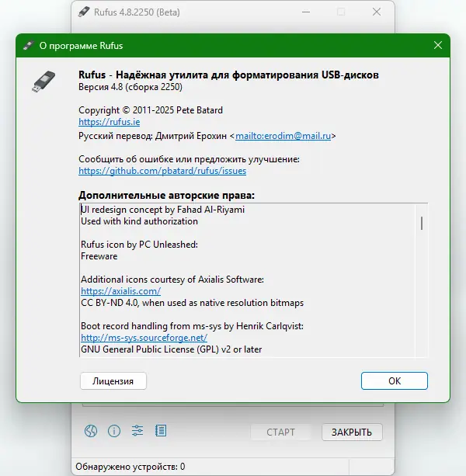Click the Rufus icon in main window title bar
The width and height of the screenshot is (466, 476).
pyautogui.click(x=84, y=12)
